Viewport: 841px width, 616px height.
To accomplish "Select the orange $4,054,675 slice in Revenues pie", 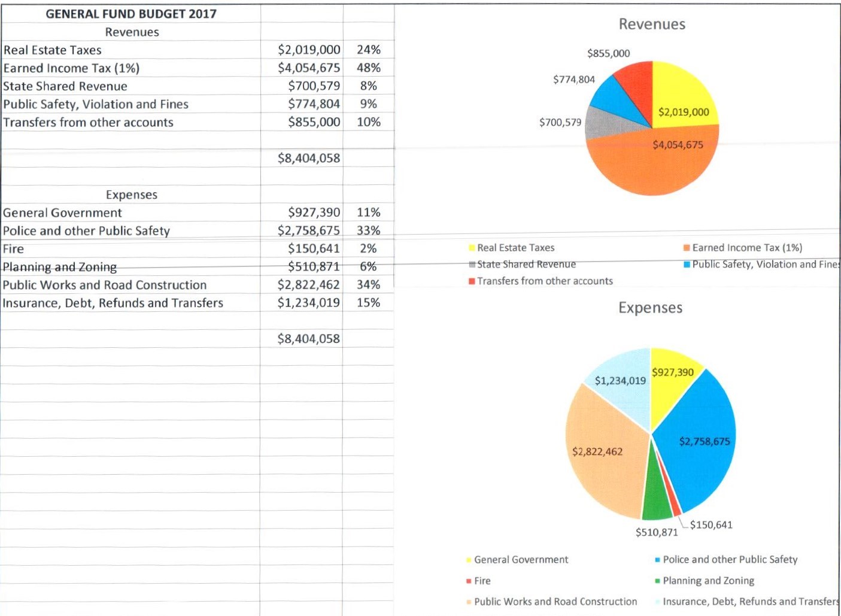I will pyautogui.click(x=646, y=168).
